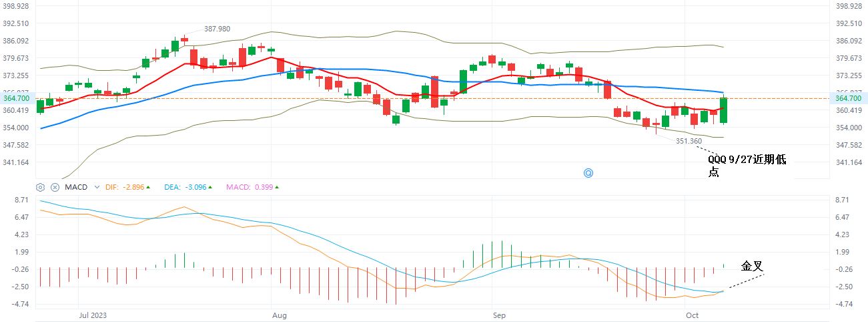Image resolution: width=868 pixels, height=322 pixels.
Task: Click the right 364.700 current price tag
Action: 849,98
